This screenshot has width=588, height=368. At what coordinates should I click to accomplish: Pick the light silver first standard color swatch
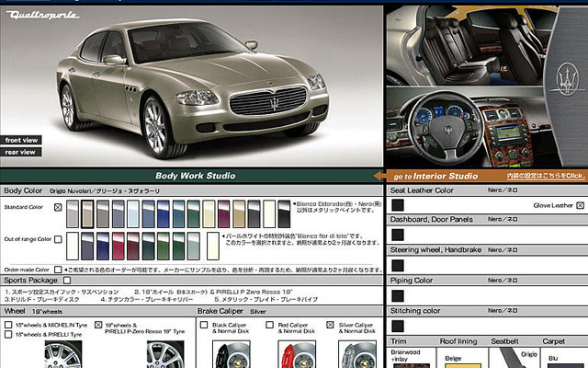tap(73, 214)
